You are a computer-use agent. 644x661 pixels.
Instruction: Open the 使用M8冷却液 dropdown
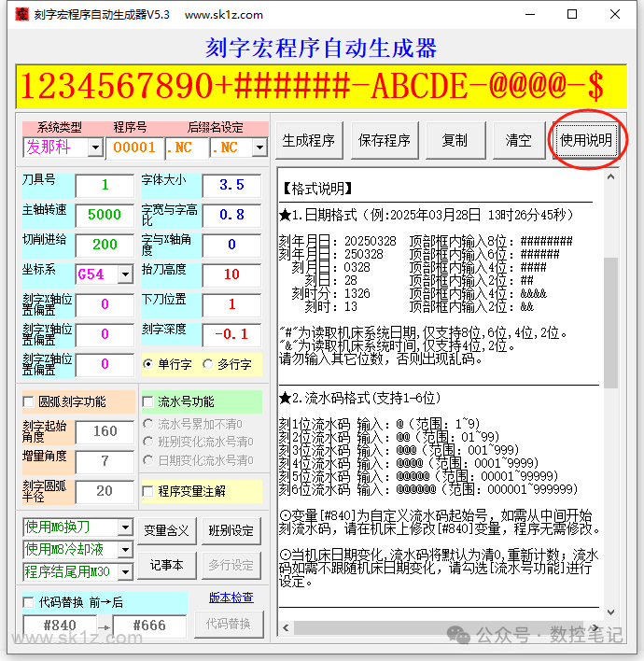tap(125, 550)
